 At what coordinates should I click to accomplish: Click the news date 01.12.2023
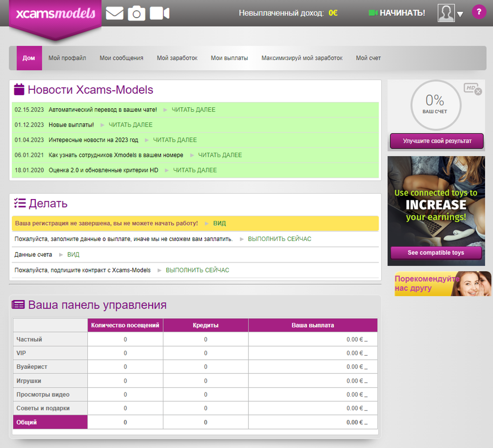pyautogui.click(x=29, y=125)
